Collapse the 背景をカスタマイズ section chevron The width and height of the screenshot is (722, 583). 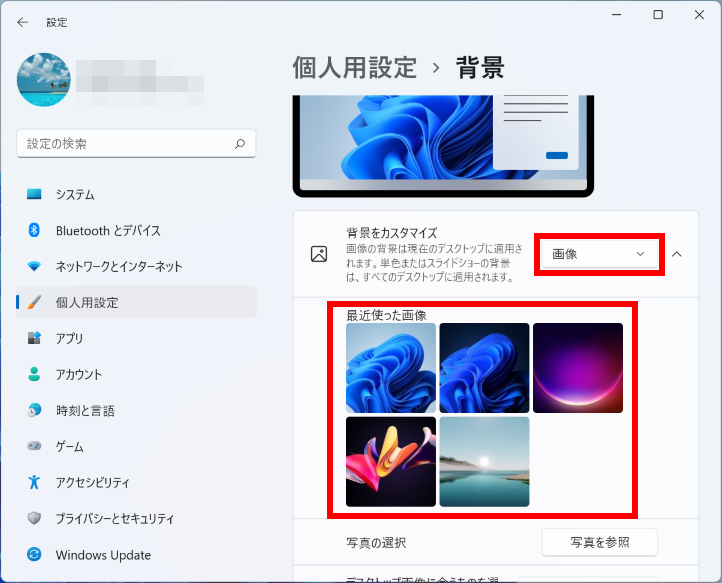click(676, 254)
